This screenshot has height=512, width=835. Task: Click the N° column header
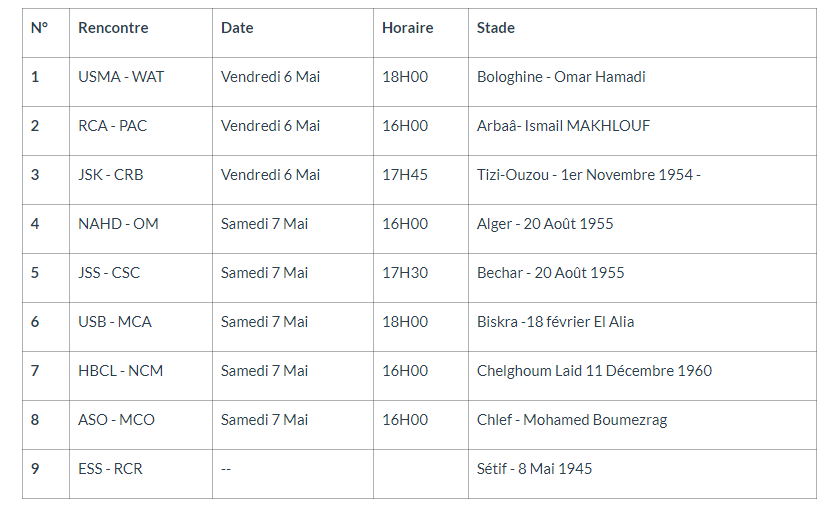(x=39, y=28)
